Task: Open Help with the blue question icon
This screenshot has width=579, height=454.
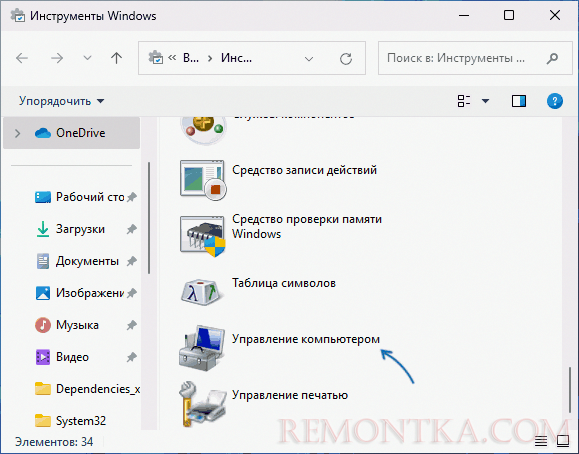Action: click(x=555, y=101)
